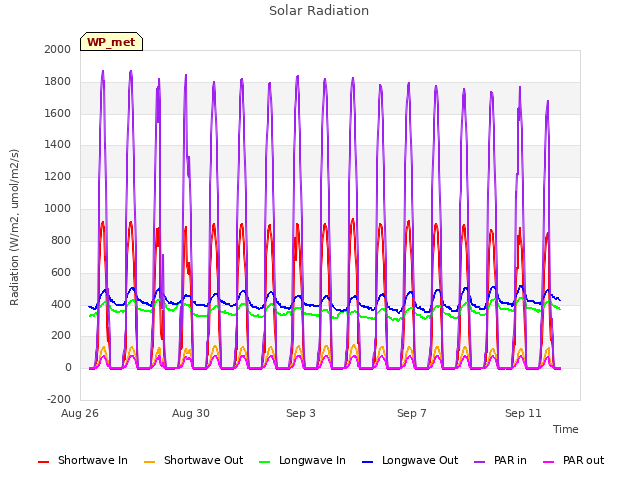The height and width of the screenshot is (480, 640).
Task: Click the green Longwave In color swatch
Action: pos(264,462)
